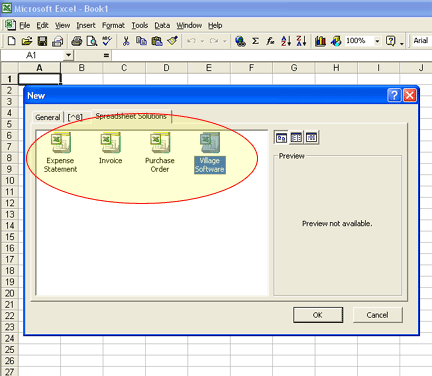Click the Cut scissors icon
The width and height of the screenshot is (432, 376).
click(x=126, y=41)
